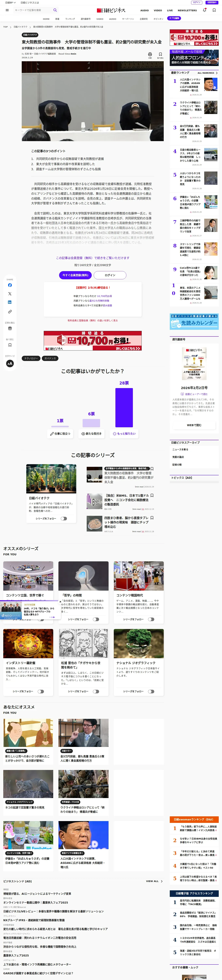Click the 日経ビジネス logo
This screenshot has height=980, width=222.
(x=111, y=10)
